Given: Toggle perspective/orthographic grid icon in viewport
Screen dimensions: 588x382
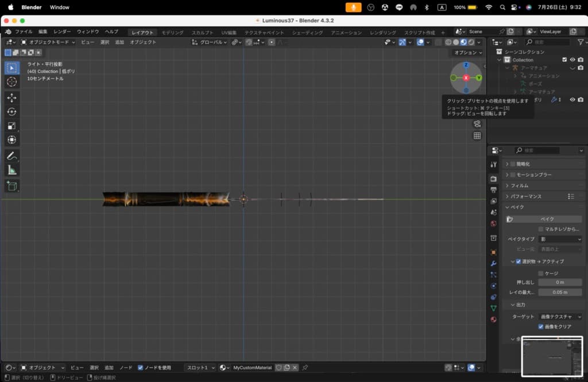Looking at the screenshot, I should (x=477, y=136).
